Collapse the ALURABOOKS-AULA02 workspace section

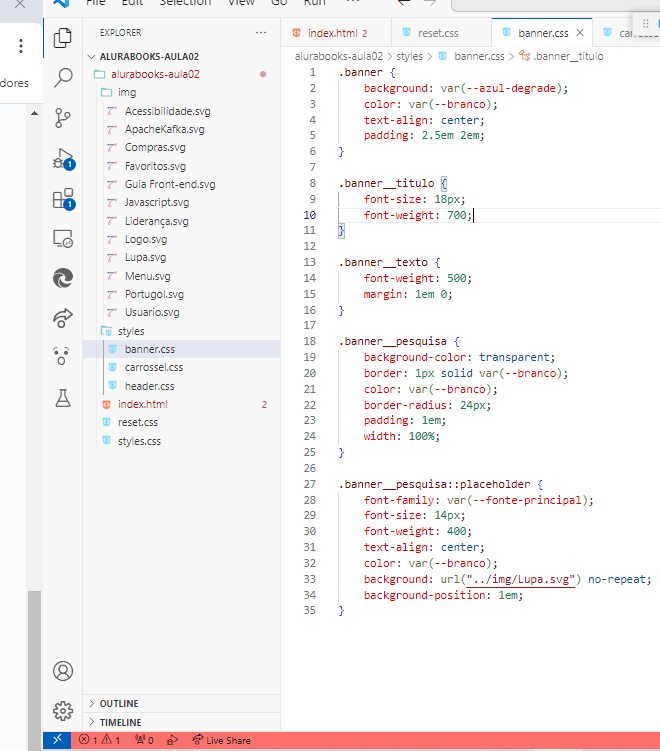tap(148, 57)
